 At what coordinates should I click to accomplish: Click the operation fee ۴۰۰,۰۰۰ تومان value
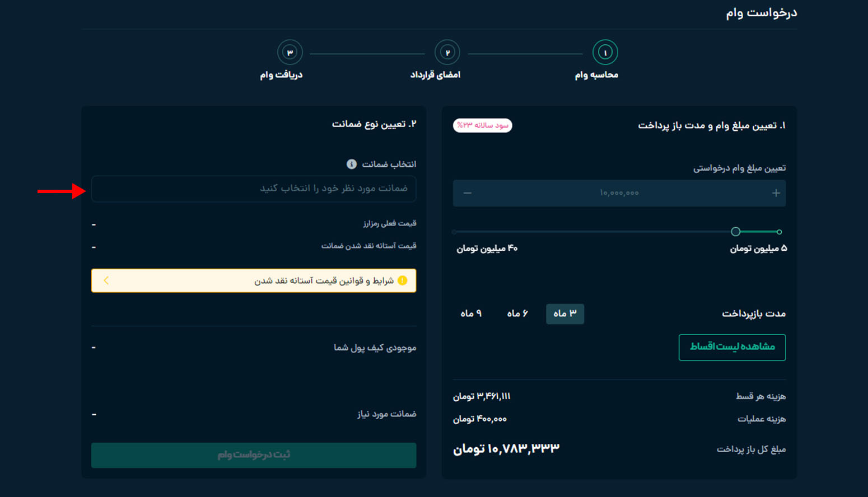480,419
